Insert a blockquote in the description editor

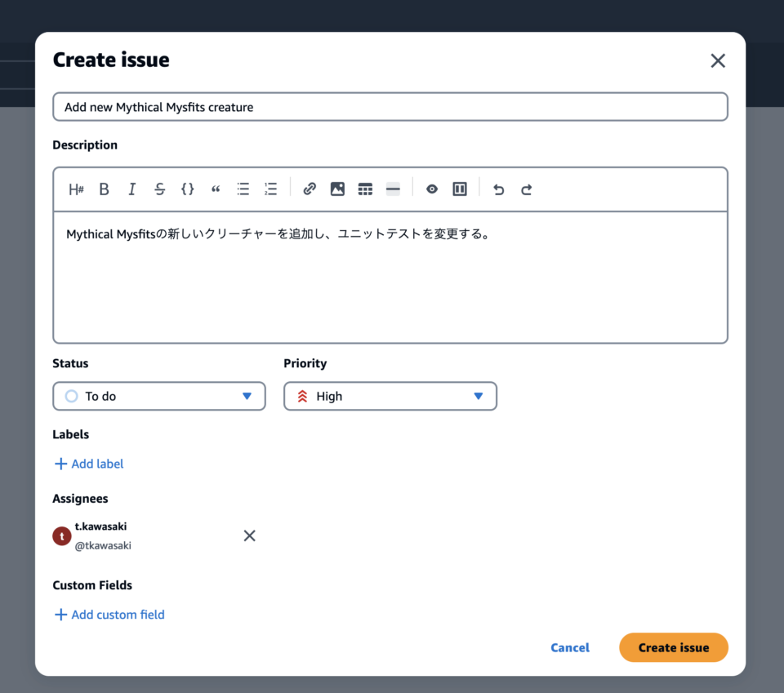[215, 189]
